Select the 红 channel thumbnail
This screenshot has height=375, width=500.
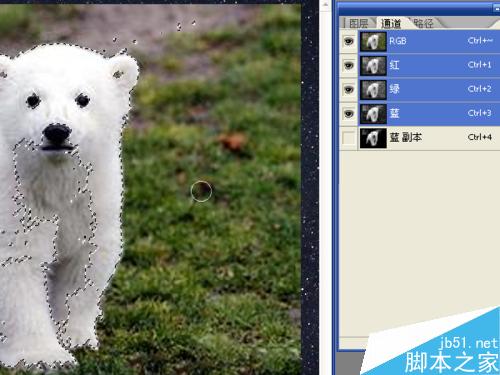pos(373,66)
